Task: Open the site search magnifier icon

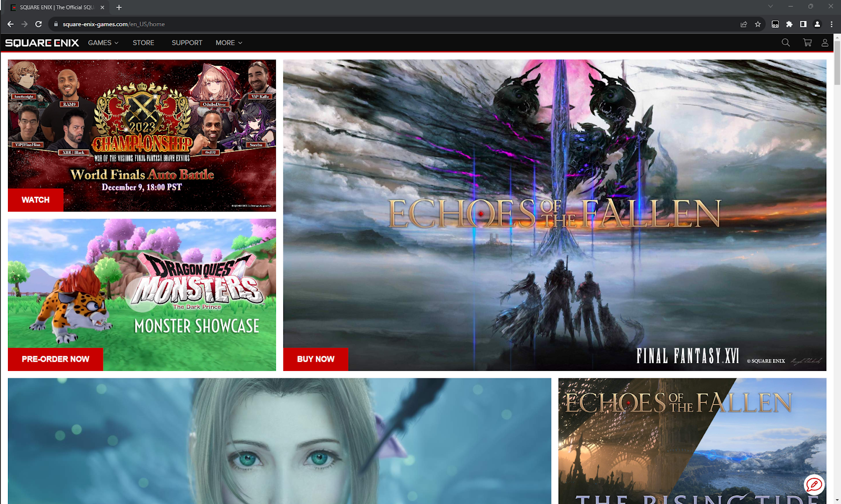Action: 786,43
